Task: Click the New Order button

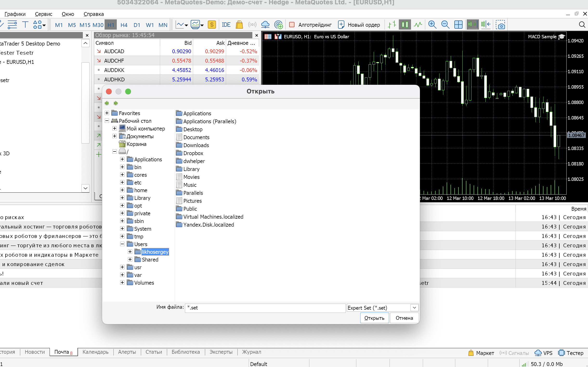Action: (359, 25)
